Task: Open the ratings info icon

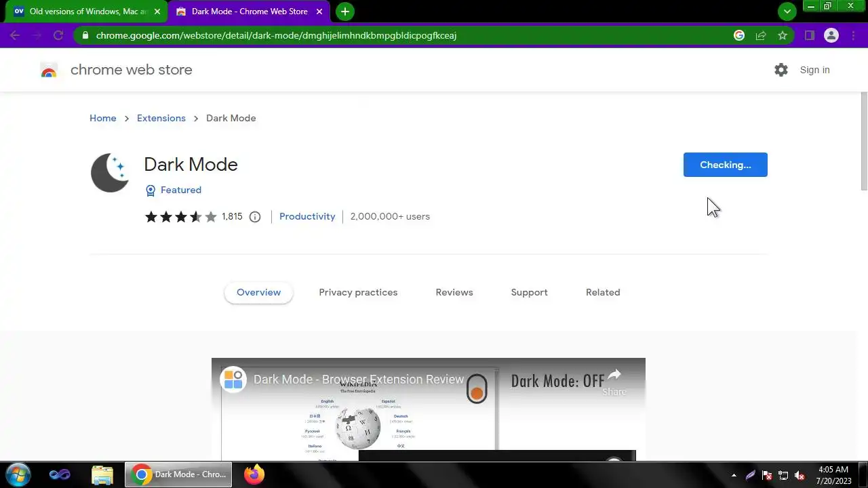Action: point(255,217)
